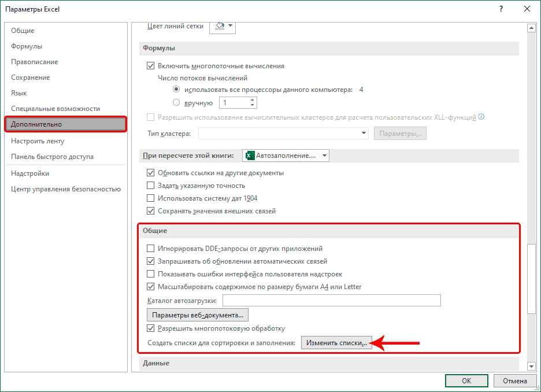Toggle Разрешить многопотоковую обработку checkbox

coord(150,328)
